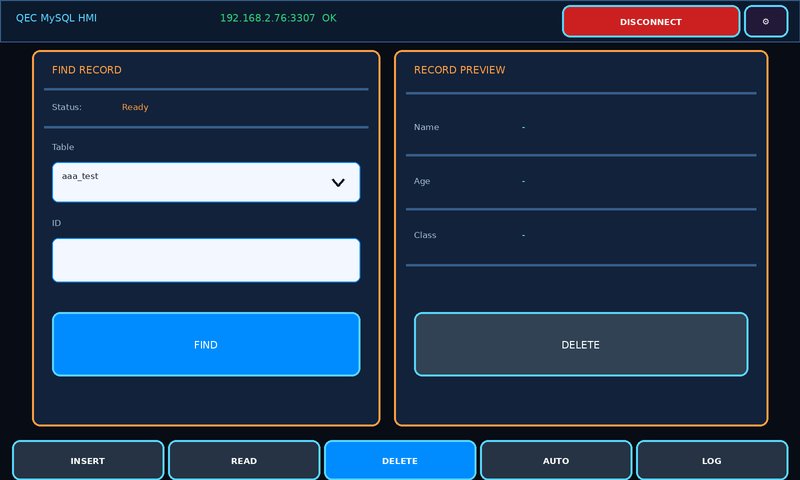Click the QEC MySQL HMI title
Screen dimensions: 800x480
click(56, 18)
